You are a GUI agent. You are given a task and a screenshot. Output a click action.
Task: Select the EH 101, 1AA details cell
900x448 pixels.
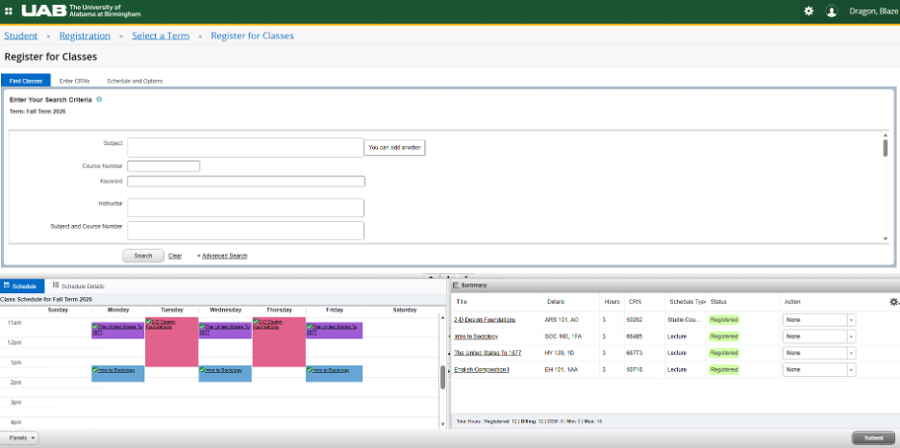pos(561,369)
